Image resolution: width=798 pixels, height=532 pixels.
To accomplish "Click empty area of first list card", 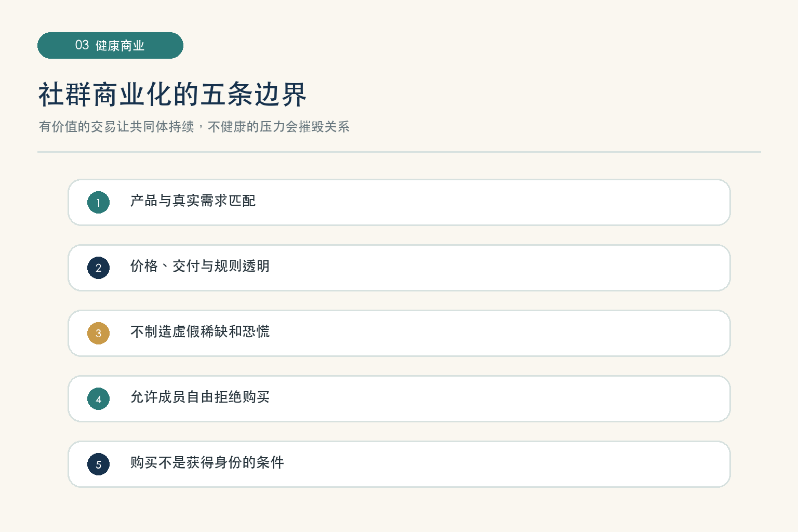I will 494,203.
